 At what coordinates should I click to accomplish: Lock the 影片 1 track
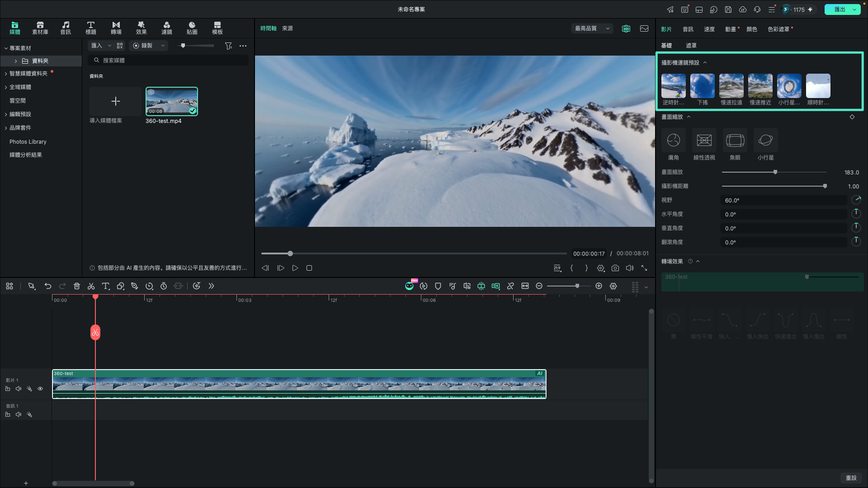[x=8, y=389]
